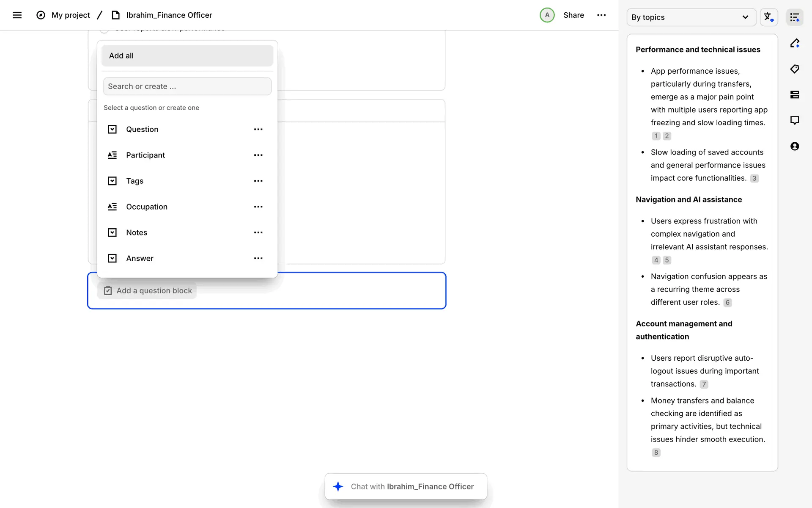
Task: Open options for Question item
Action: (x=258, y=130)
